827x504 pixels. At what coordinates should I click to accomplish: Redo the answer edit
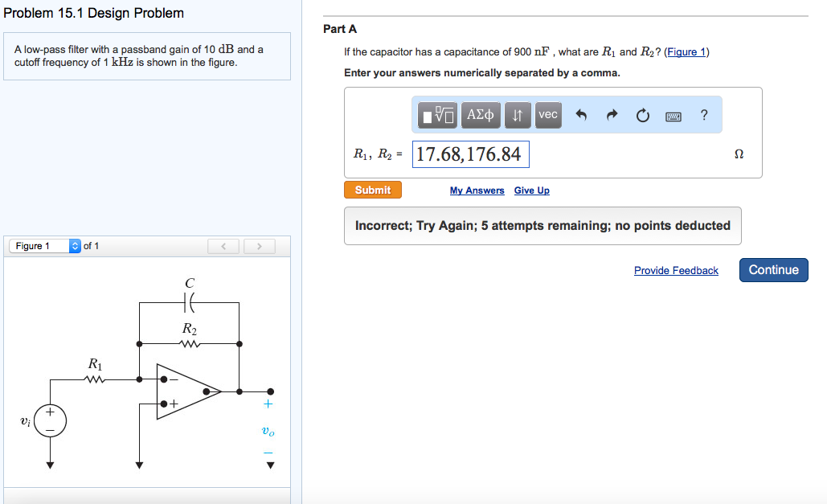(611, 115)
